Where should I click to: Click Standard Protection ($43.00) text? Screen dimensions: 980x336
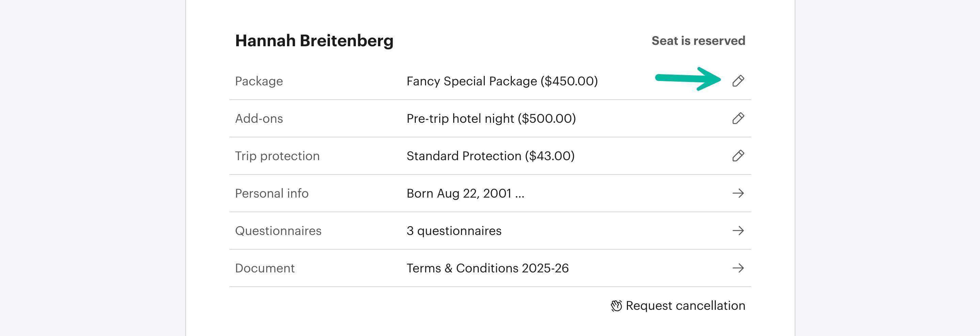pos(490,156)
